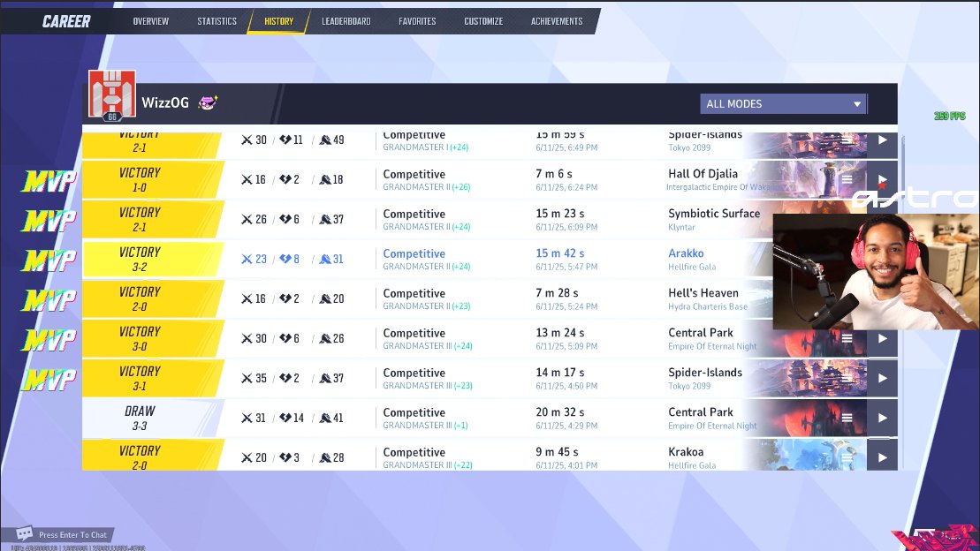This screenshot has width=980, height=551.
Task: Click the 'Hydra Charteris Base' location text
Action: point(708,306)
